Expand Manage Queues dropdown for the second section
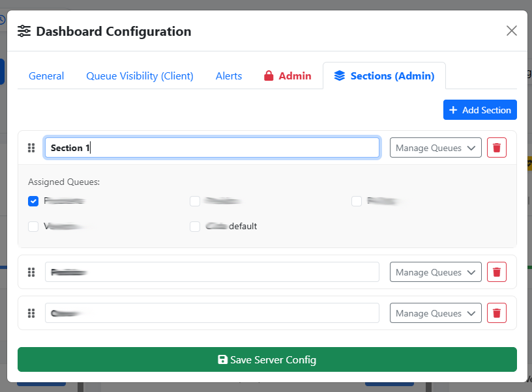Viewport: 532px width, 392px height. click(x=436, y=272)
